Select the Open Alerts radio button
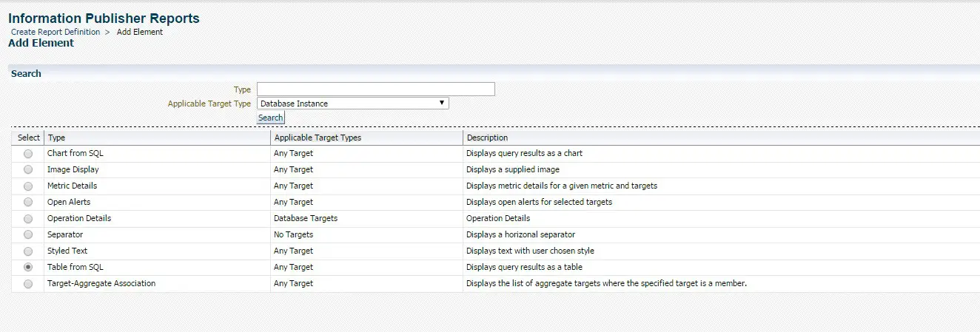Image resolution: width=980 pixels, height=332 pixels. (28, 203)
